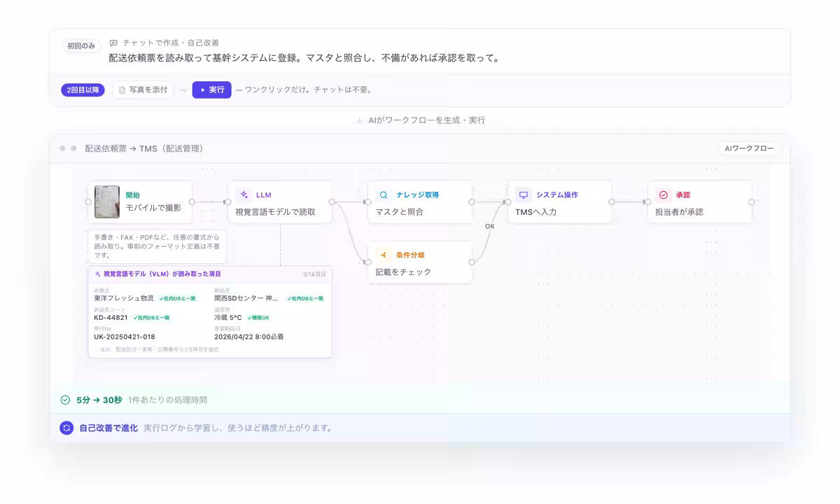Screen dimensions: 840x504
Task: Click the delivery slip photo thumbnail in 開始 node
Action: click(107, 202)
